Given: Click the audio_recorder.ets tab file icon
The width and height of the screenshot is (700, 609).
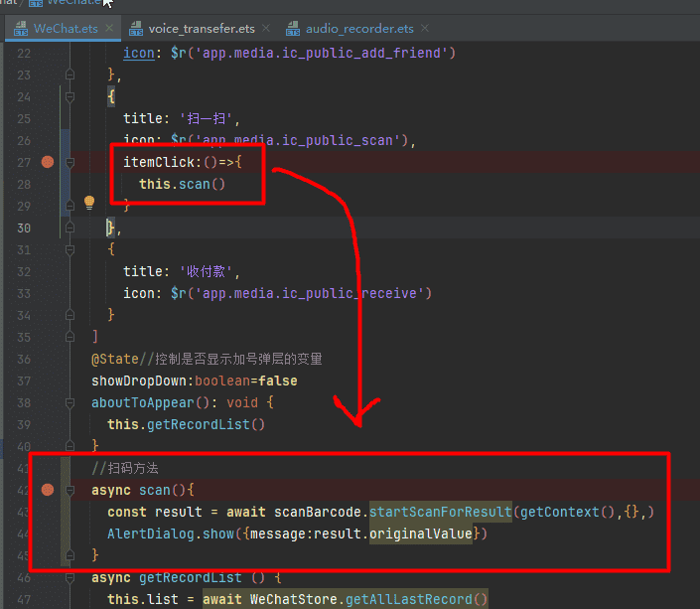Looking at the screenshot, I should pyautogui.click(x=292, y=29).
